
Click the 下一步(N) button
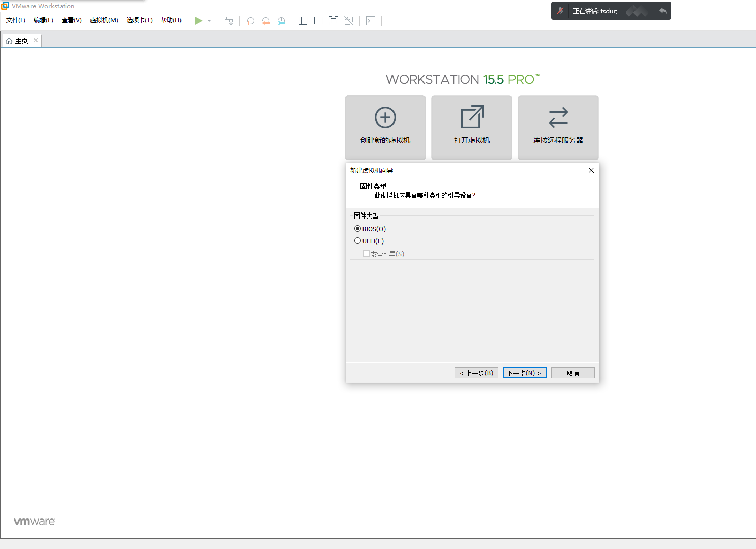tap(524, 373)
